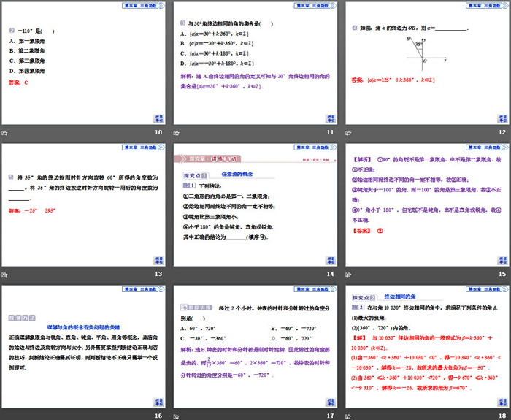
Task: Click the animation star icon under slide 11
Action: click(x=177, y=132)
